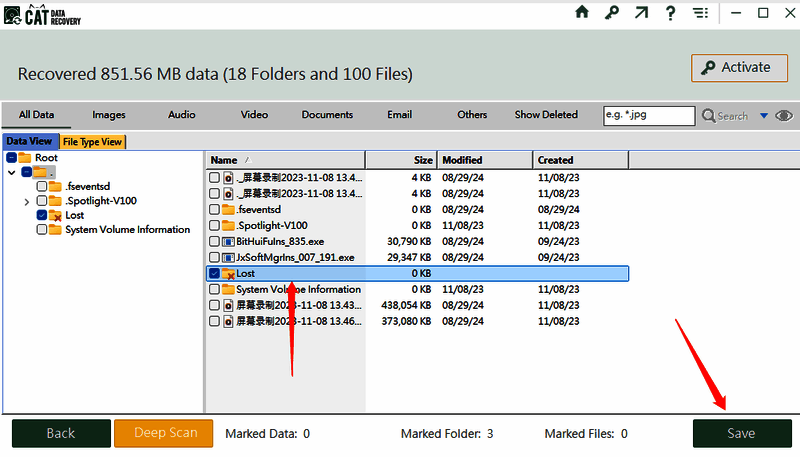This screenshot has width=800, height=457.
Task: Click Lost folder icon in file list
Action: pos(228,274)
